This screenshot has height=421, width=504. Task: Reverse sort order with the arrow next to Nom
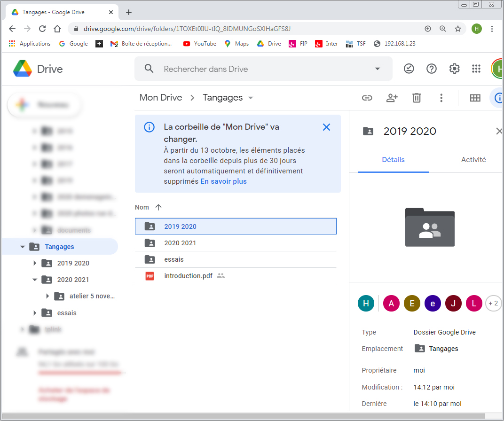[x=158, y=207]
